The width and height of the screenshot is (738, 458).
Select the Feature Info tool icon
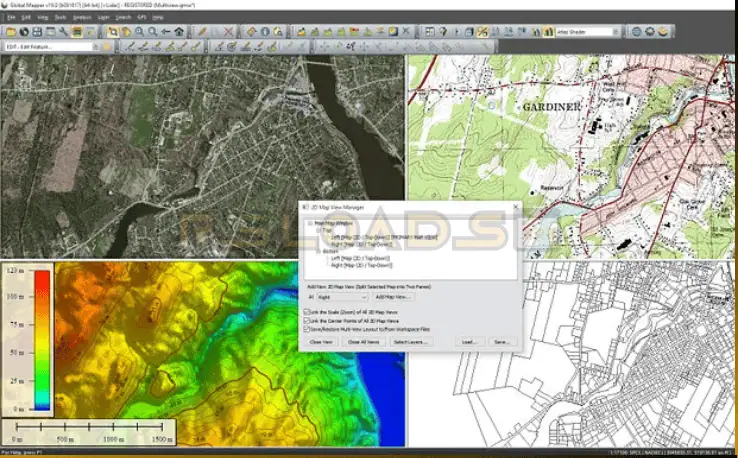click(x=265, y=32)
